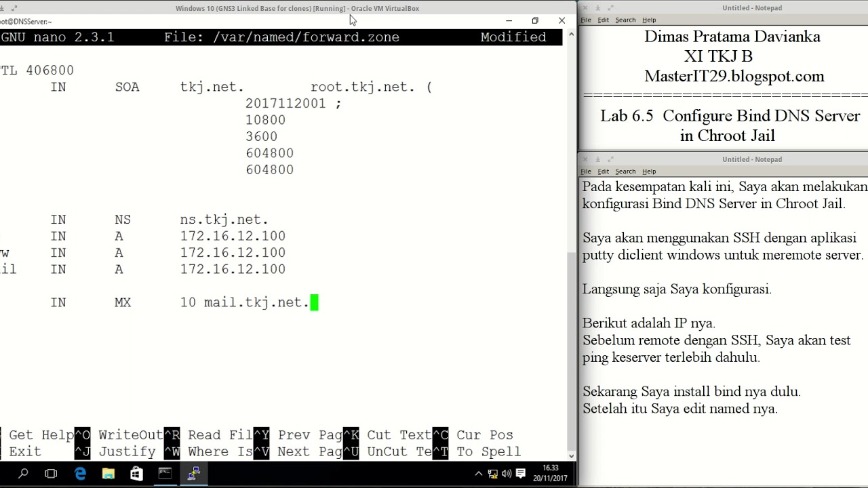Click the retry value 3600
Viewport: 868px width, 488px height.
(261, 136)
